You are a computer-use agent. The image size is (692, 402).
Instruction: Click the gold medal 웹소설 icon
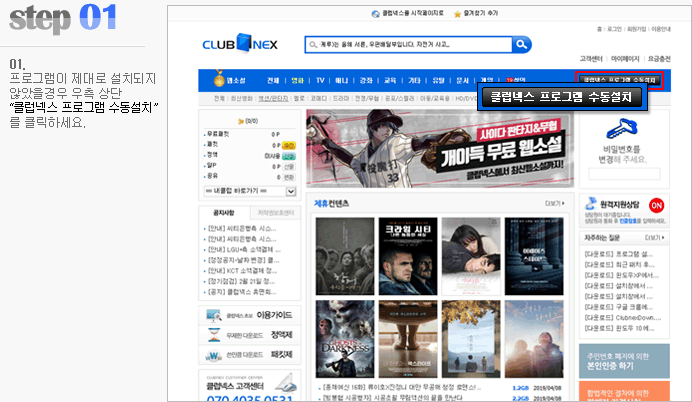pos(219,79)
